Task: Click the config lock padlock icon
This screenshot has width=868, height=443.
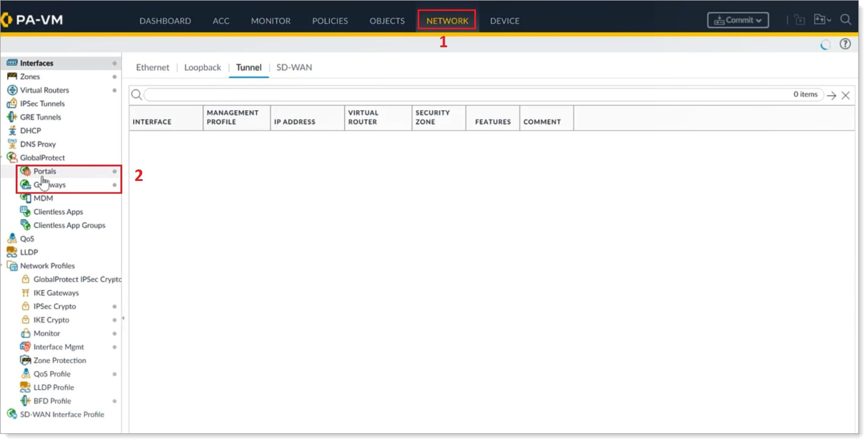Action: 800,20
